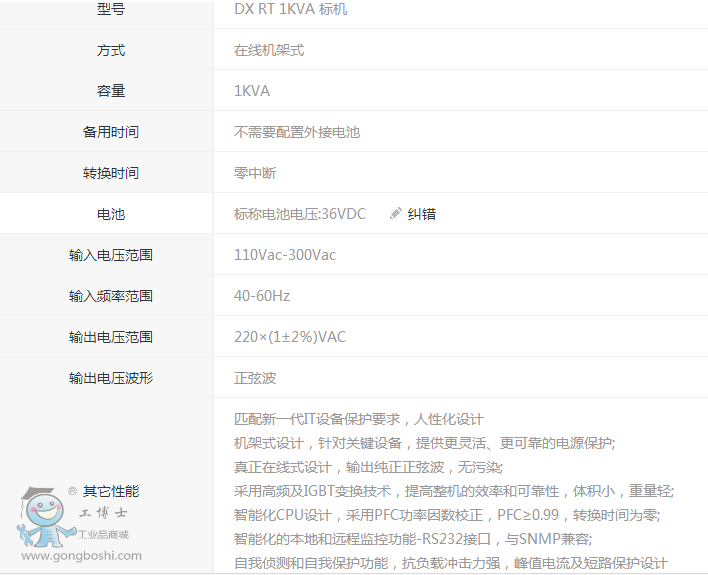Click the 零中断 value text
The height and width of the screenshot is (575, 708).
tap(255, 173)
